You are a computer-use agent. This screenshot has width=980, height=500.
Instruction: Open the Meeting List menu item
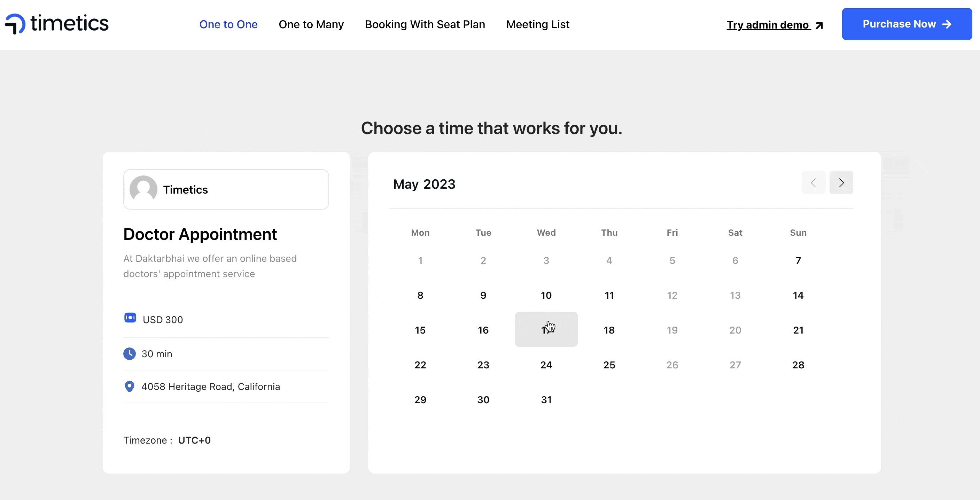[x=537, y=24]
